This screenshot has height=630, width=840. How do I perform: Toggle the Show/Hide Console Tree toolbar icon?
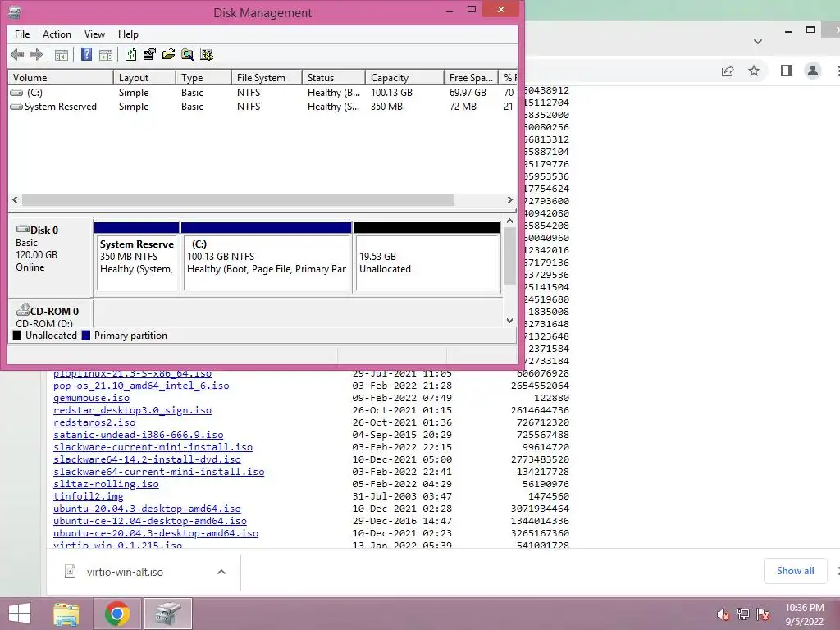coord(62,54)
